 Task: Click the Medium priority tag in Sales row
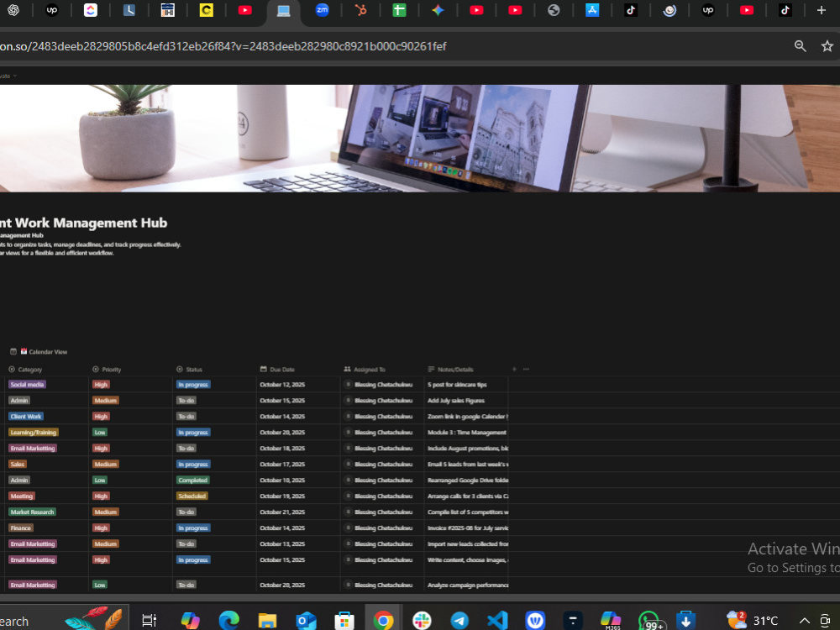coord(106,464)
